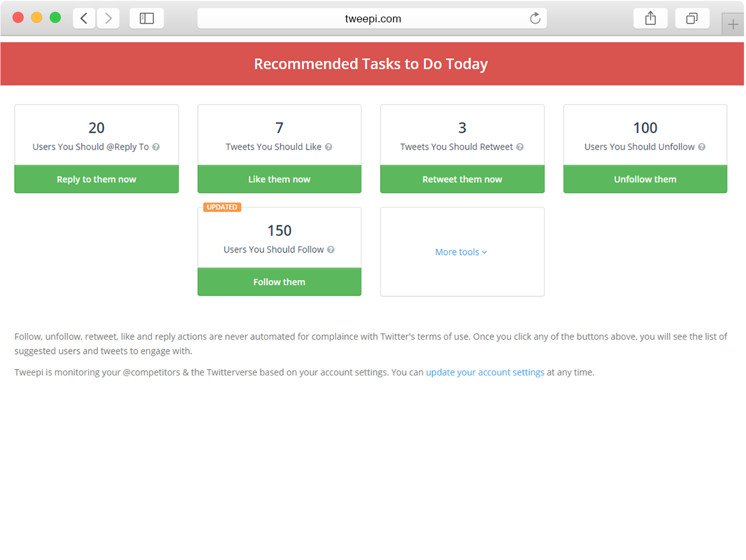Click help icon beside Users You Should Follow
Viewport: 746px width, 560px height.
(x=331, y=250)
